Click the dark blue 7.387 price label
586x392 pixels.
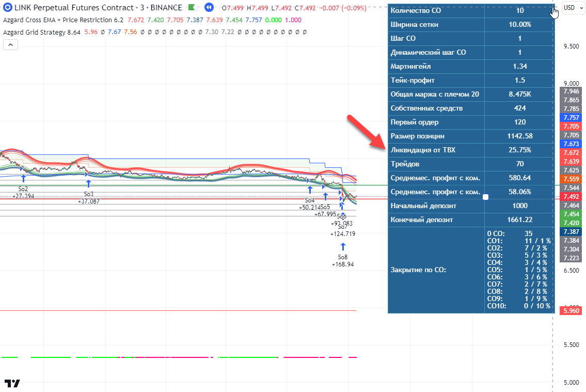(571, 232)
